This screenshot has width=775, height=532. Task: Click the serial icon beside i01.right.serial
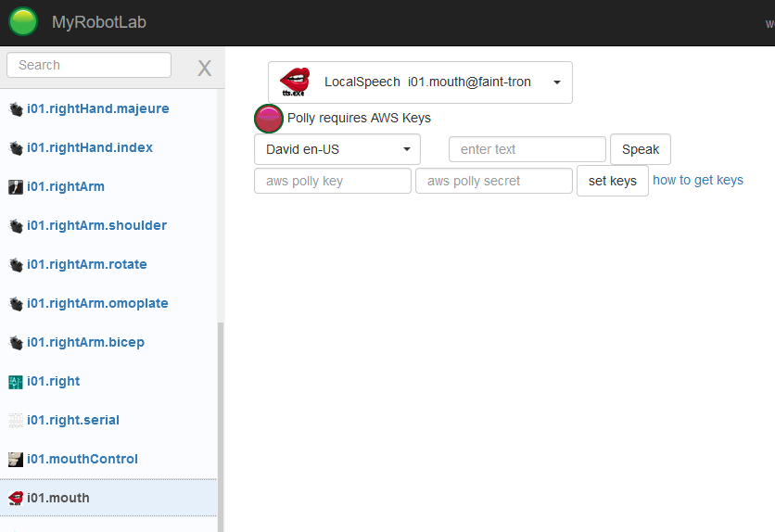[16, 421]
